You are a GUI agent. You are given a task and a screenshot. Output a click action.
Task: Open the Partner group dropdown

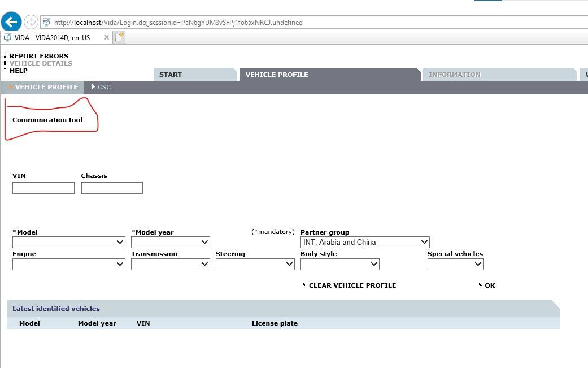point(365,242)
